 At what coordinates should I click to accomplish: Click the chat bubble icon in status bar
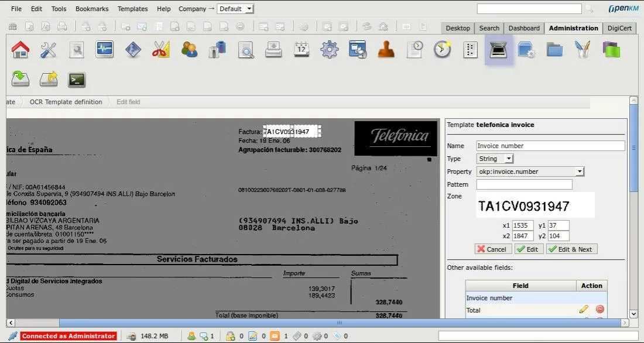point(204,336)
